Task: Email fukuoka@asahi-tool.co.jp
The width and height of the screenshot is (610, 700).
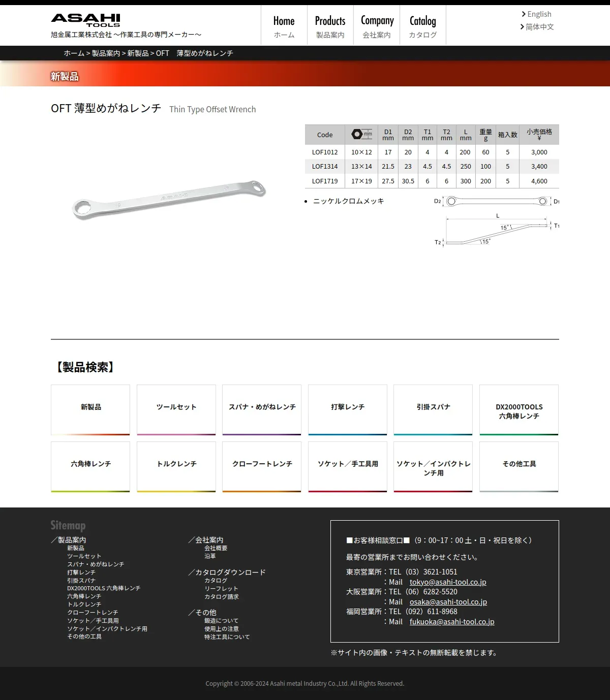Action: click(452, 622)
